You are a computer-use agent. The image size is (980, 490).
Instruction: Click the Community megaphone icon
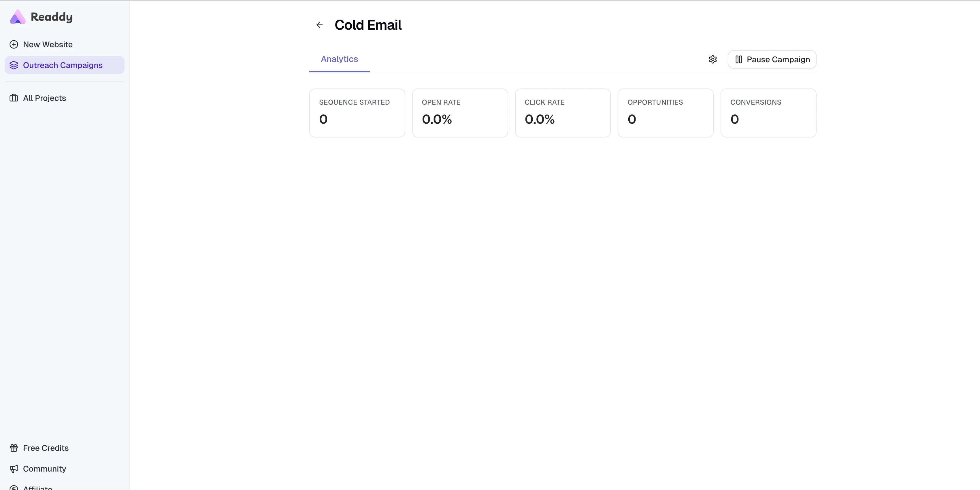[x=14, y=469]
